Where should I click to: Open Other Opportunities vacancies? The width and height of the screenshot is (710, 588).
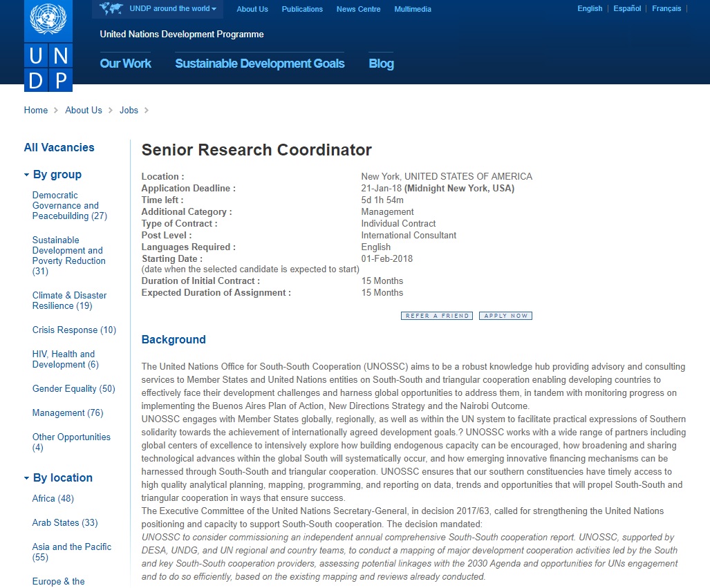click(71, 442)
